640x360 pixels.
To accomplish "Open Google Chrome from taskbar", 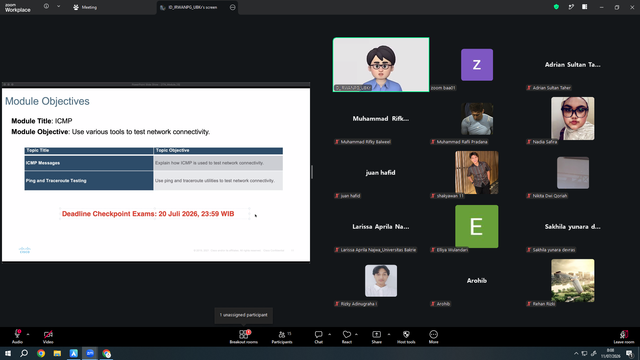I will click(x=41, y=353).
